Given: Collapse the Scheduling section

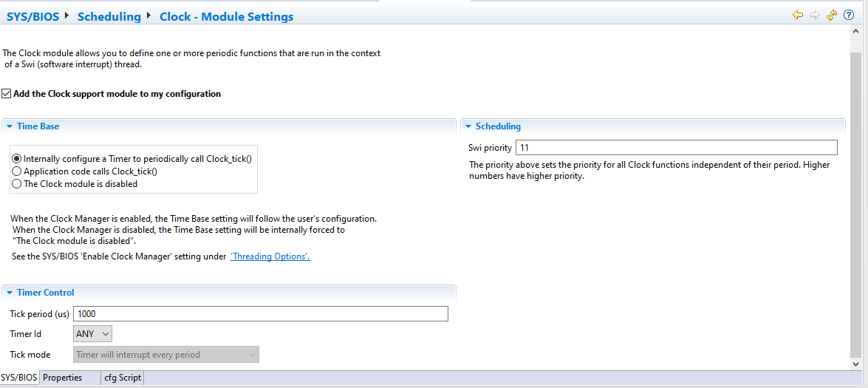Looking at the screenshot, I should pyautogui.click(x=468, y=126).
